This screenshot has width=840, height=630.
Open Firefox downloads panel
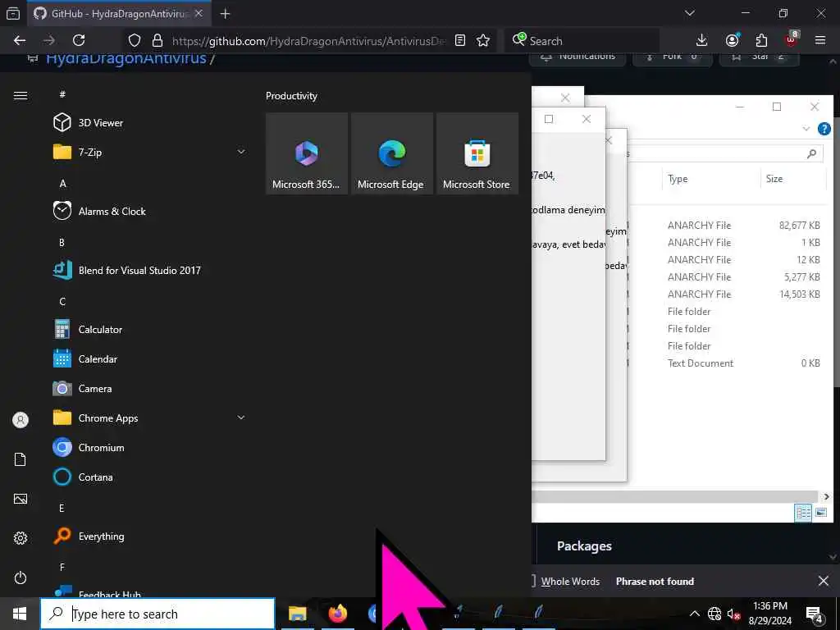point(701,40)
